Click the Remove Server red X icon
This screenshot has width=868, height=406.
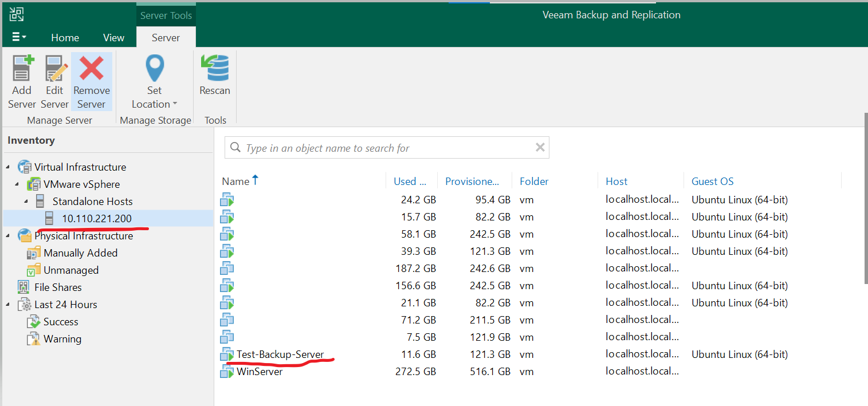(x=91, y=69)
